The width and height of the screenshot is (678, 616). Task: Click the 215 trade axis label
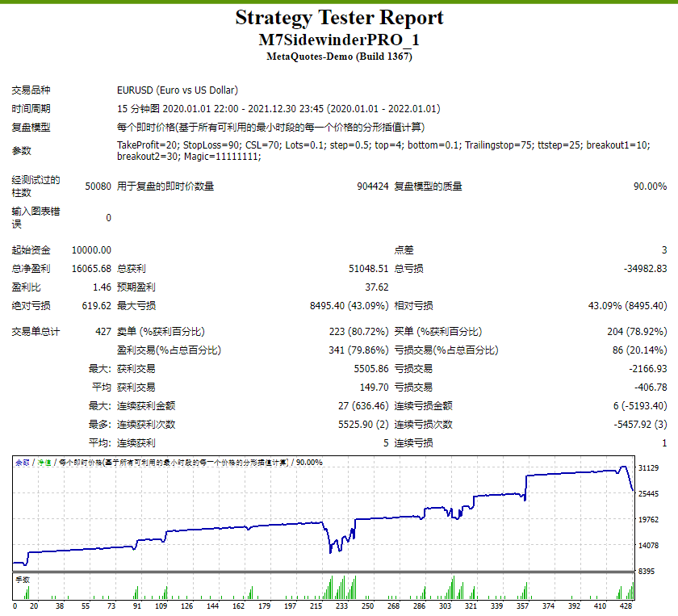pos(316,606)
